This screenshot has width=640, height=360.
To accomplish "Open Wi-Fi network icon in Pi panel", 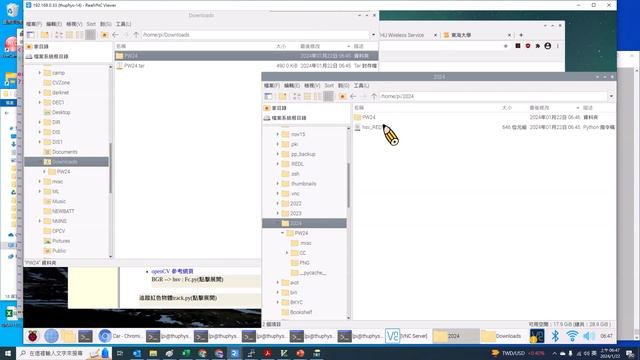I will click(x=572, y=336).
